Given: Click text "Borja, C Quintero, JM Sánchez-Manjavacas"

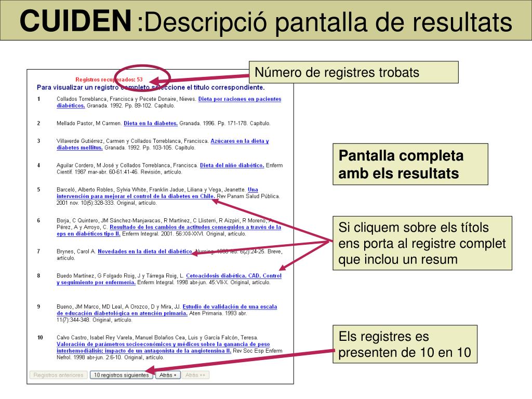Looking at the screenshot, I should 108,220.
